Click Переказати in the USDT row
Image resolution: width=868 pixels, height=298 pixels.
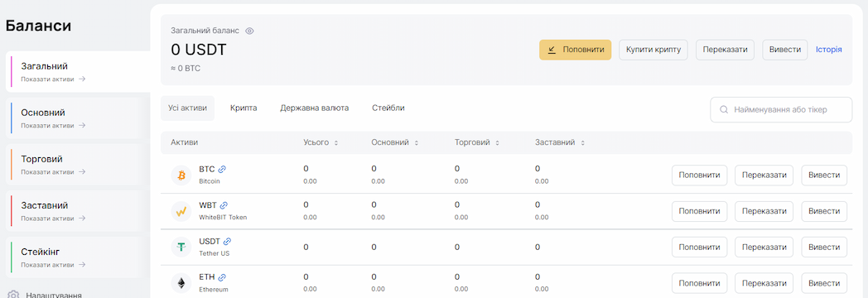(764, 248)
